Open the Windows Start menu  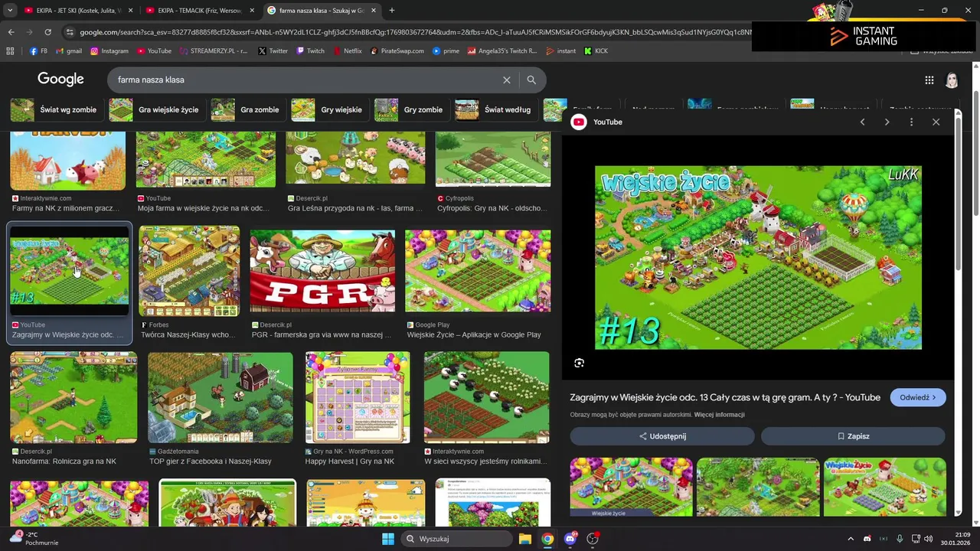388,539
